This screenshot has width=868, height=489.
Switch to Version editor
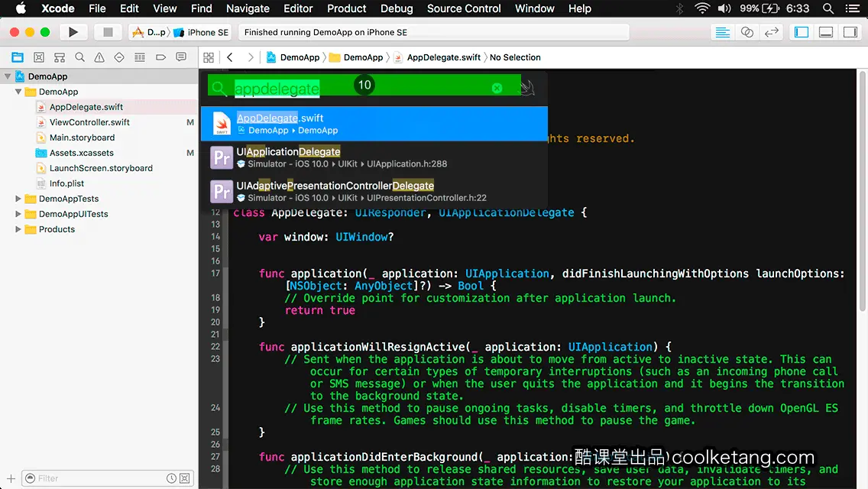tap(772, 32)
